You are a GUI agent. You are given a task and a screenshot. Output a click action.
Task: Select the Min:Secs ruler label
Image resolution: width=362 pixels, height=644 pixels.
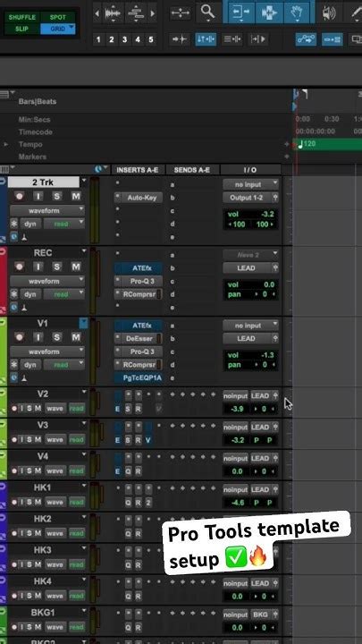[35, 120]
